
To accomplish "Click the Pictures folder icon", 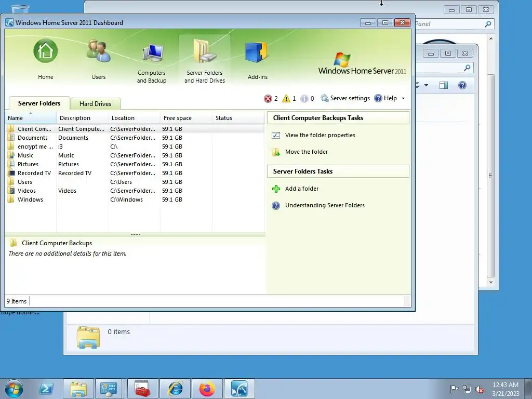I will click(11, 164).
